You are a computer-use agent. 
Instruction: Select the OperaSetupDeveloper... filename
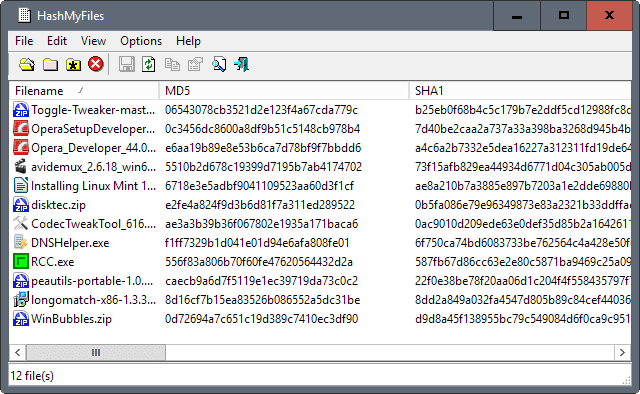[x=93, y=129]
